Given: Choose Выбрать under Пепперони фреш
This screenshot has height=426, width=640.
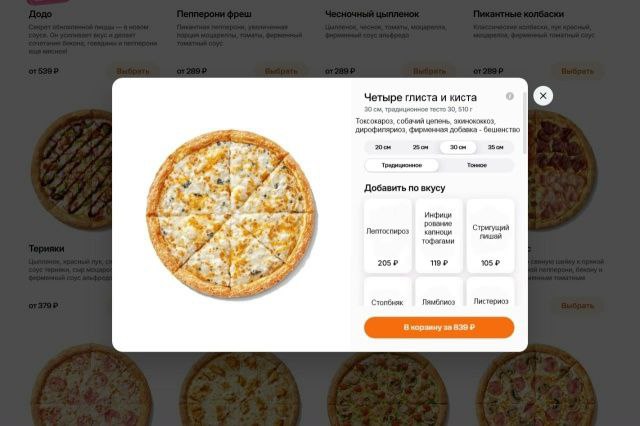Looking at the screenshot, I should (x=281, y=71).
